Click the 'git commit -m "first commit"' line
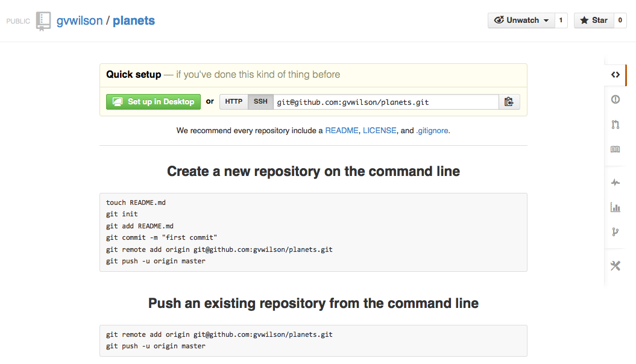The width and height of the screenshot is (636, 364). point(162,237)
